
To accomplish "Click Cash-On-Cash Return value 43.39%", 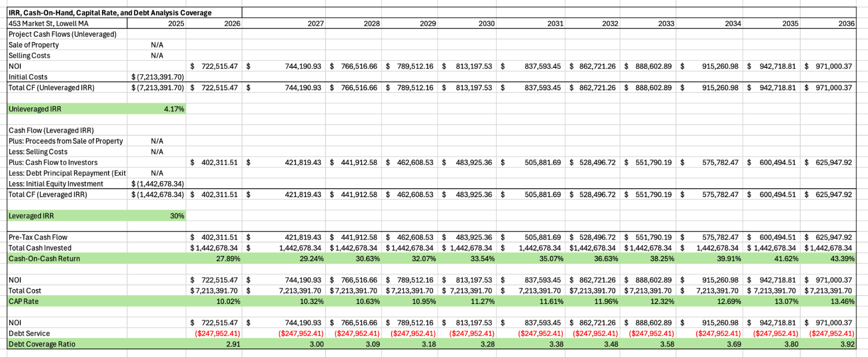I will point(828,259).
